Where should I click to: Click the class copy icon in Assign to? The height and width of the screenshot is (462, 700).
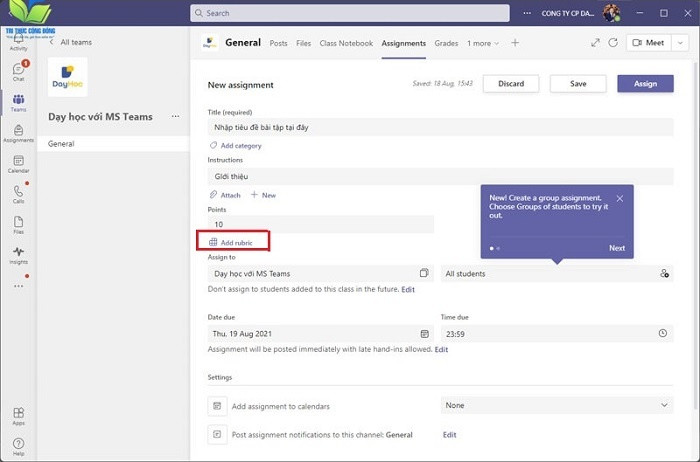(424, 273)
